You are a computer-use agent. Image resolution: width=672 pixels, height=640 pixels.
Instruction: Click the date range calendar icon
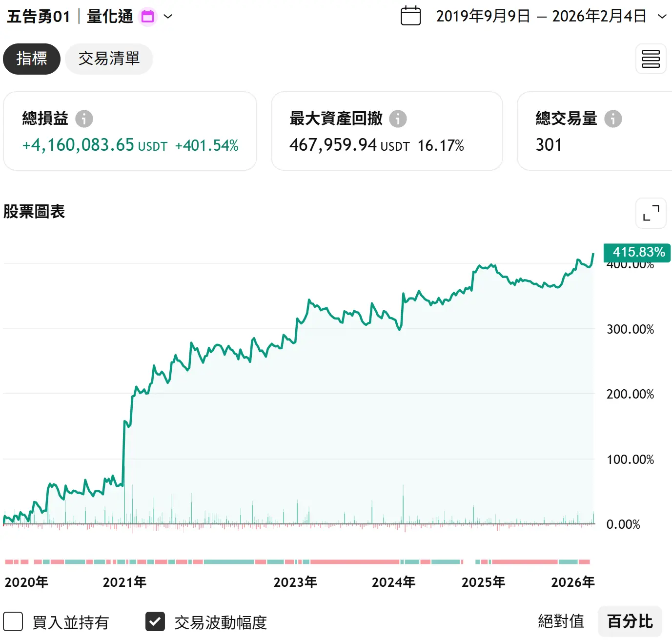coord(410,16)
